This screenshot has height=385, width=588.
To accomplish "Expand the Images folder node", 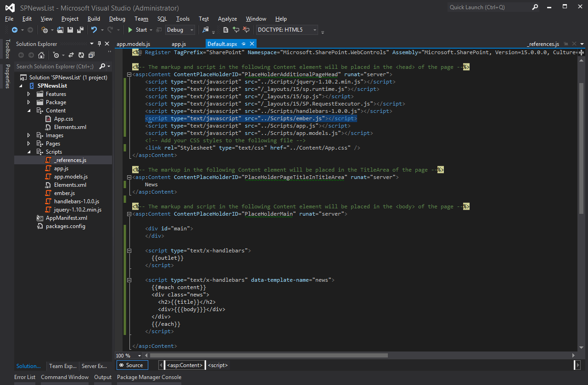I will 29,135.
